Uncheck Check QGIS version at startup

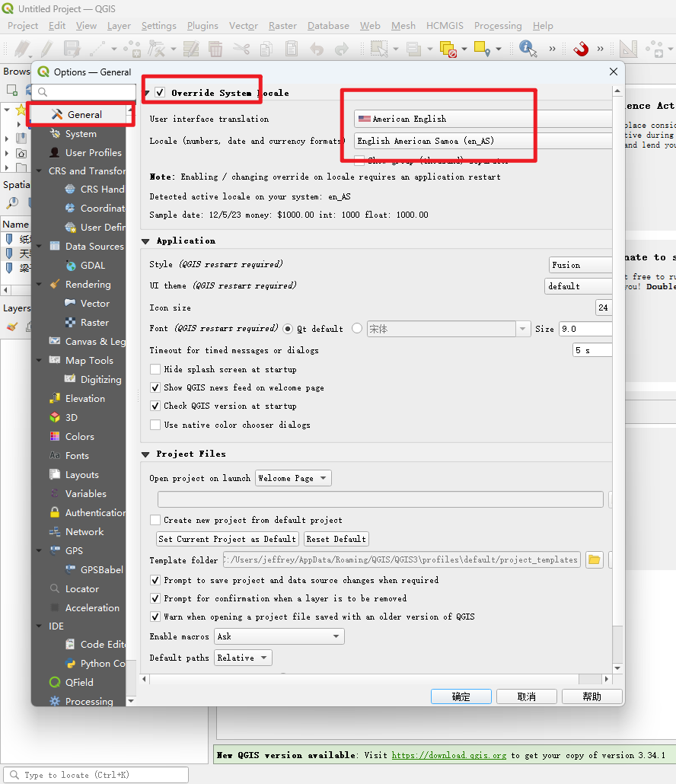click(x=155, y=406)
